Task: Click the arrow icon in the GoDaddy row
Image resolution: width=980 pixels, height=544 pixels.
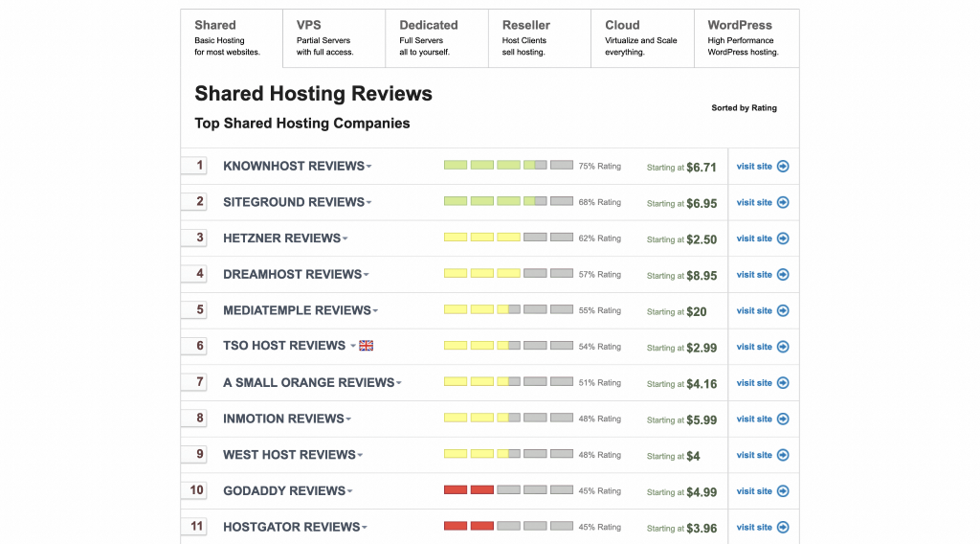Action: click(783, 491)
